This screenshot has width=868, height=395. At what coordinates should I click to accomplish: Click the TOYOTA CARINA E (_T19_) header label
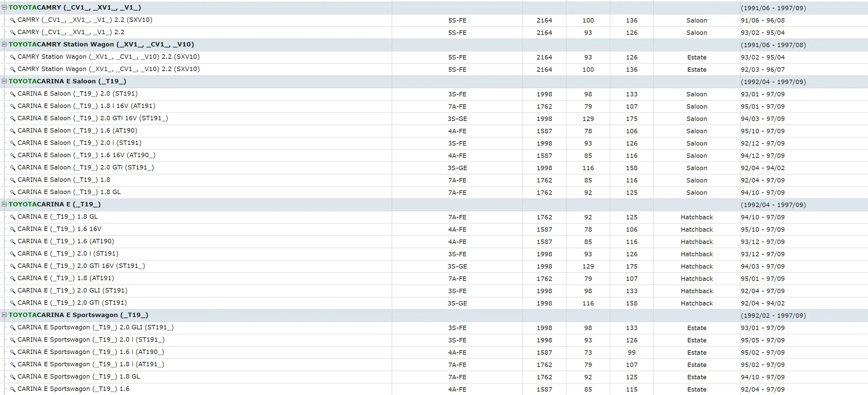55,204
